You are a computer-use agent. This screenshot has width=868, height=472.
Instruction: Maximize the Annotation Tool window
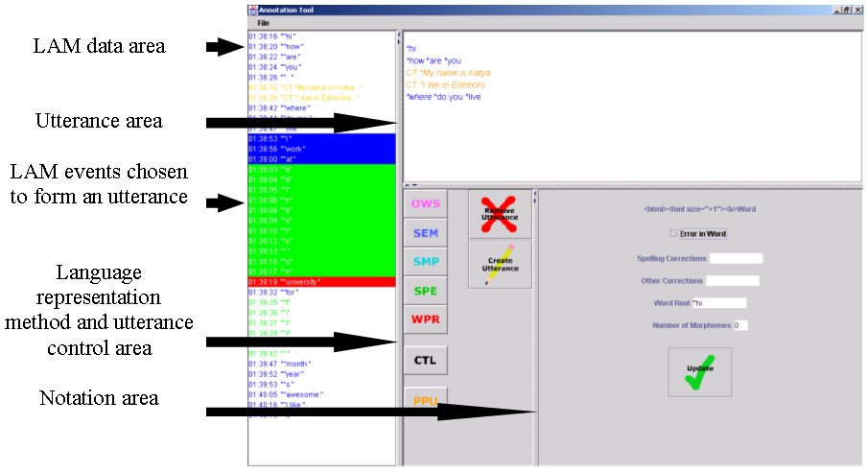(x=847, y=10)
